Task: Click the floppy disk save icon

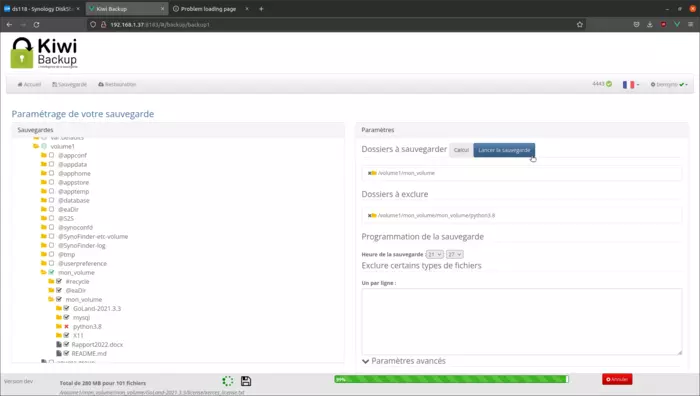Action: (x=246, y=381)
